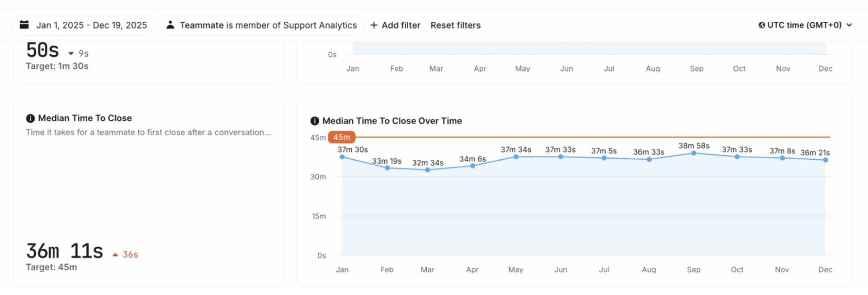
Task: Click the truncated Median Time To Close description text
Action: tap(148, 132)
